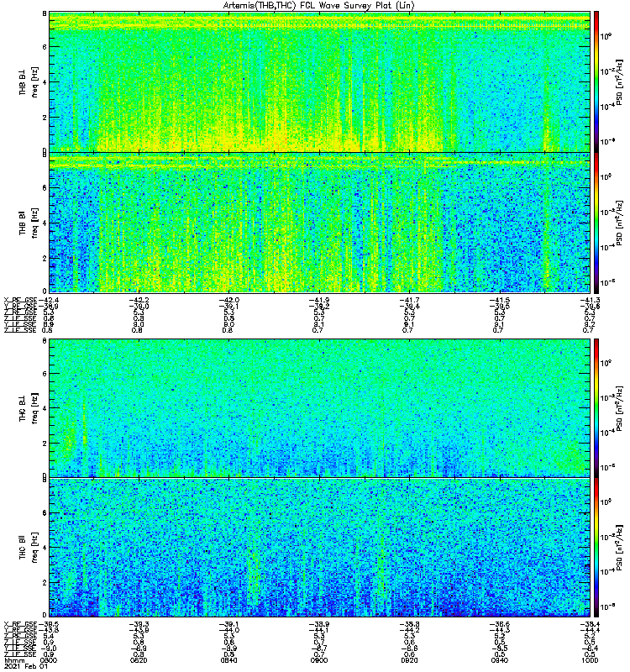The image size is (630, 672).
Task: Click the X_RE_GSE value -39.3
Action: [x=139, y=624]
